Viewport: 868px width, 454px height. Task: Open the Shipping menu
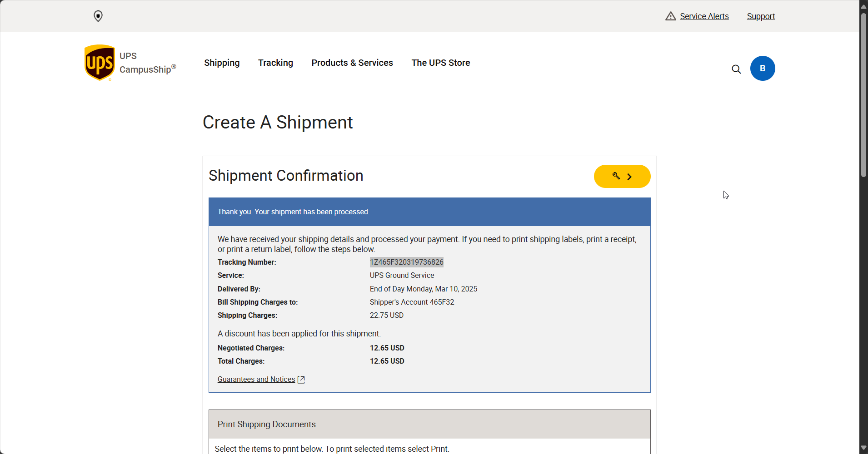[x=222, y=63]
